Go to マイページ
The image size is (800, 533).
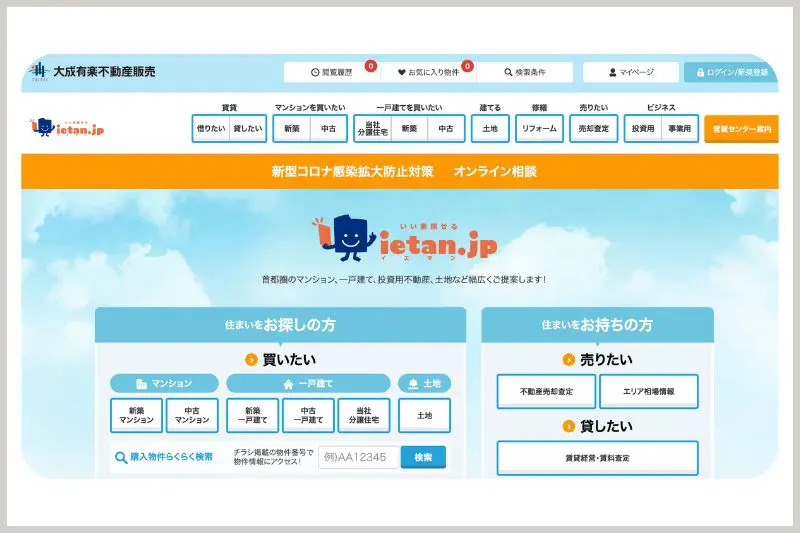coord(631,72)
